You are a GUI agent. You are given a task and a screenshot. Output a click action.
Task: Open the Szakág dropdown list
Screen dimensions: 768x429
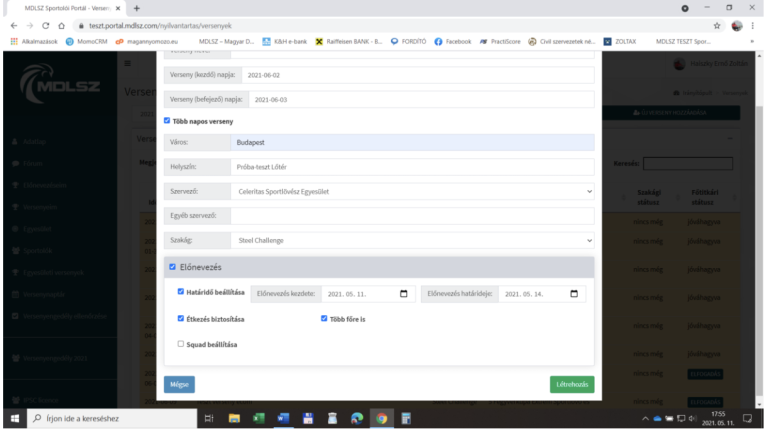[410, 240]
